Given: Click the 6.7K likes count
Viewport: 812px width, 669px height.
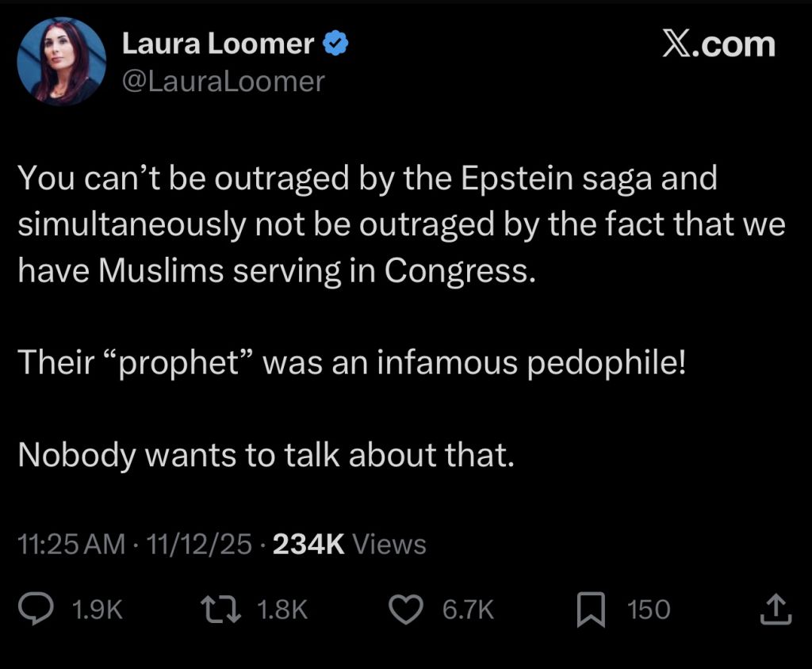Looking at the screenshot, I should click(x=468, y=610).
